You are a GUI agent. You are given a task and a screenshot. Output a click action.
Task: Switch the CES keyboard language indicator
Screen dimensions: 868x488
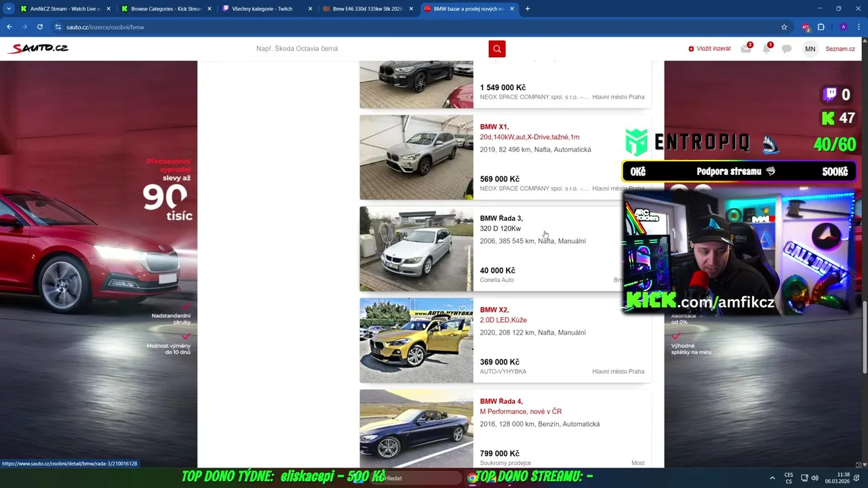pos(789,478)
